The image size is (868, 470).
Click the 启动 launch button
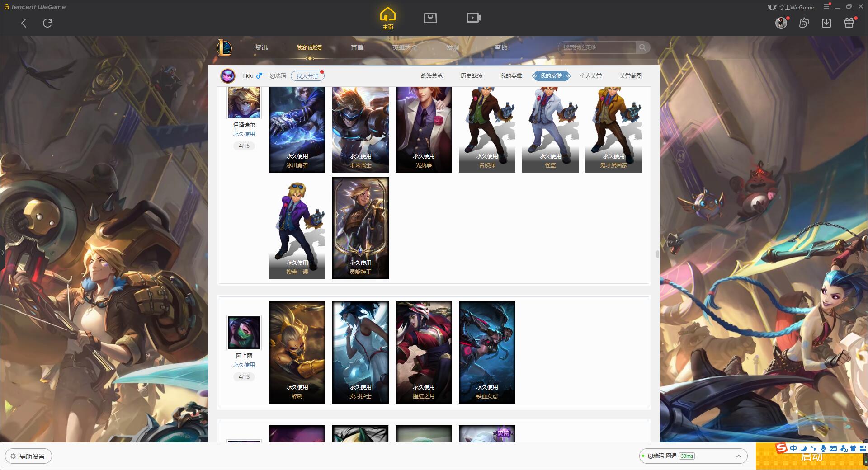pyautogui.click(x=811, y=457)
